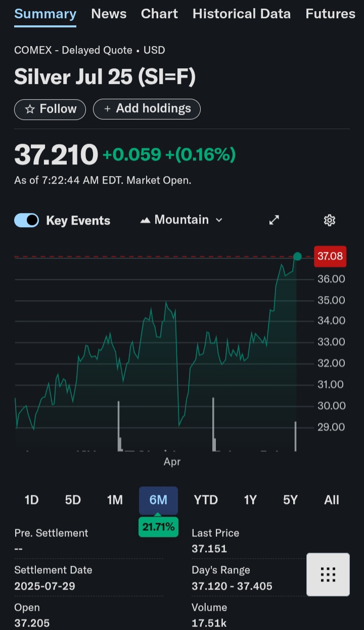The height and width of the screenshot is (630, 364).
Task: Switch to the Summary tab
Action: coord(45,14)
